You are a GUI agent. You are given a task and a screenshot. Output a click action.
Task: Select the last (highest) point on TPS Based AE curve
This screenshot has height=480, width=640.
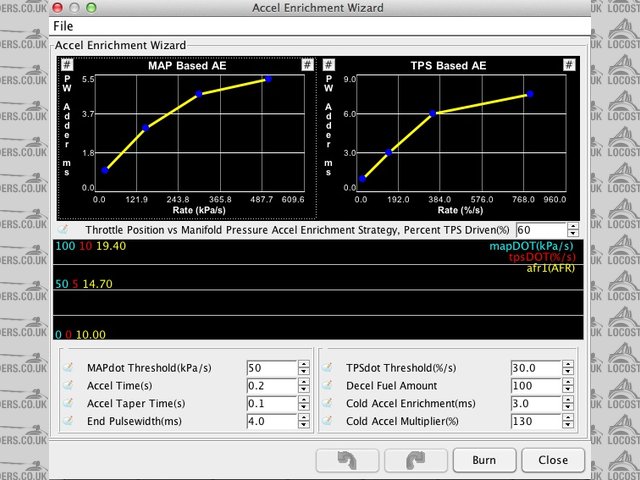530,94
